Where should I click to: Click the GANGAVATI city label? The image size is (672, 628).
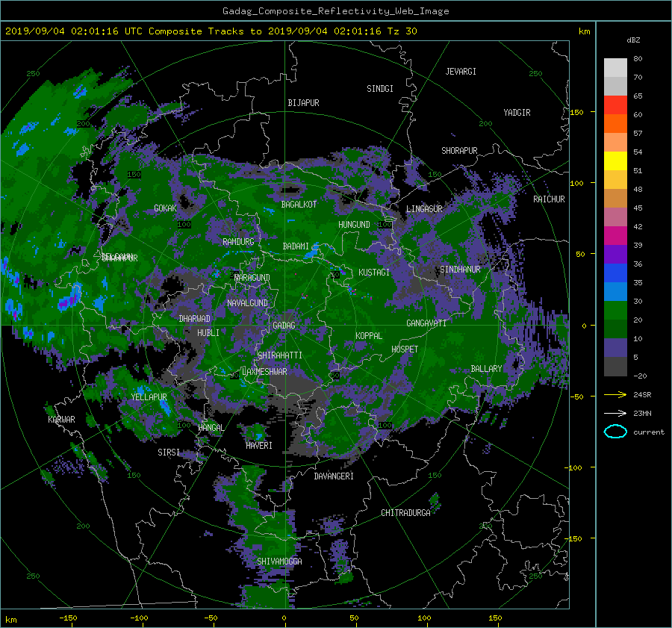426,323
